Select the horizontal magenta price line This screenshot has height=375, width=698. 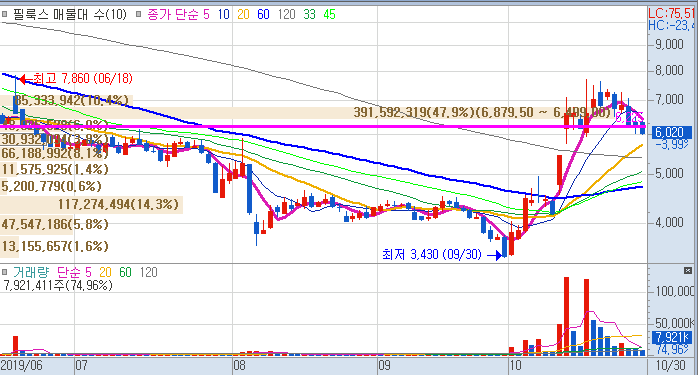tap(323, 127)
